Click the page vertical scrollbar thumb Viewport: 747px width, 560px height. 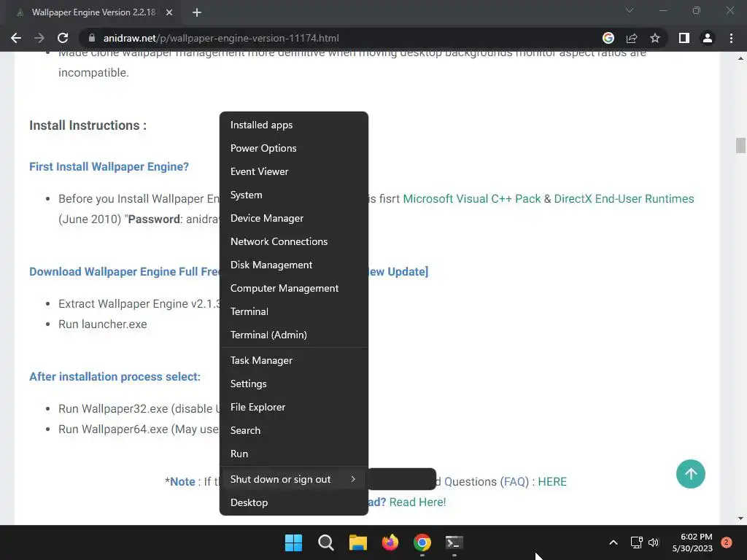click(x=740, y=145)
